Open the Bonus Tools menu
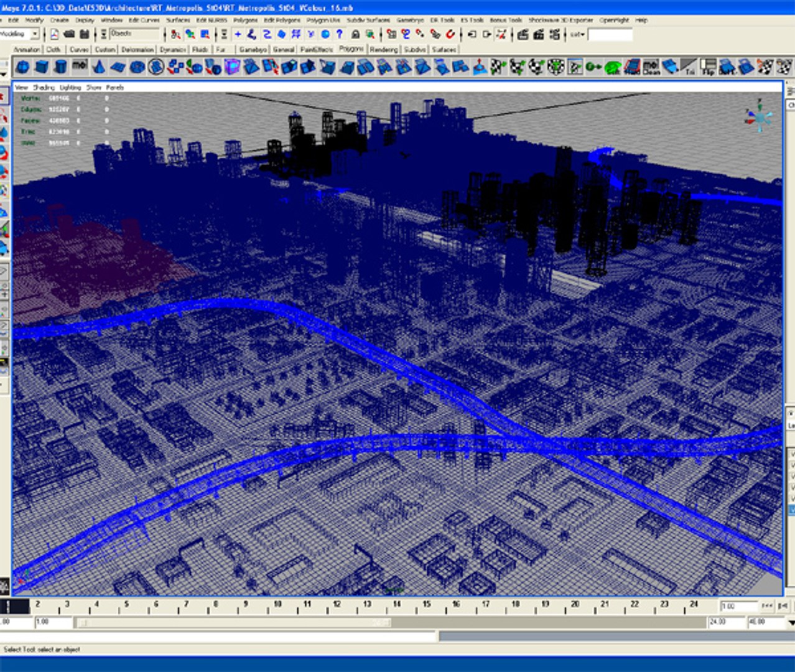795x672 pixels. point(506,20)
